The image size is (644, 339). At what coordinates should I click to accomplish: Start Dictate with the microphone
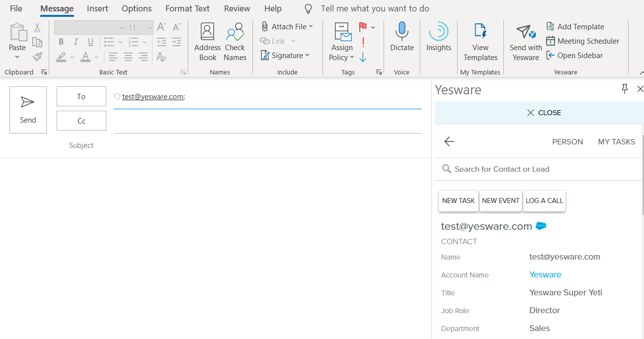[402, 37]
